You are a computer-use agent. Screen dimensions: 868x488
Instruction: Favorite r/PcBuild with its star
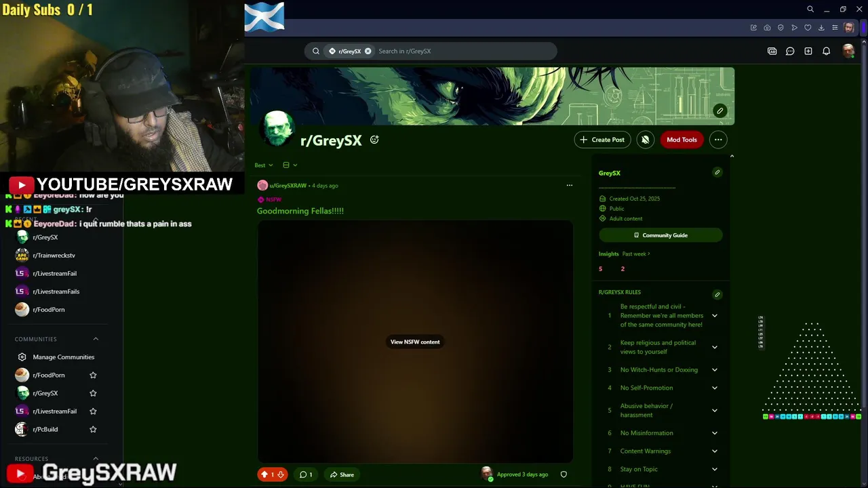tap(93, 429)
